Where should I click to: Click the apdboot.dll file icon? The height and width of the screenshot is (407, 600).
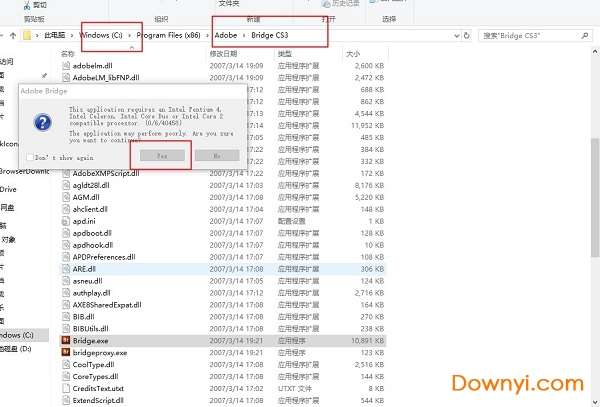point(66,233)
